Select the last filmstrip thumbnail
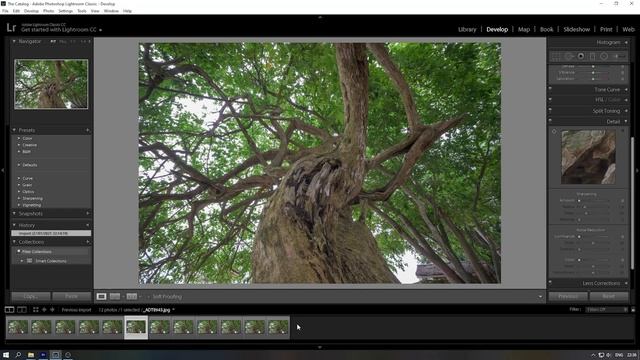Image resolution: width=640 pixels, height=360 pixels. tap(278, 327)
